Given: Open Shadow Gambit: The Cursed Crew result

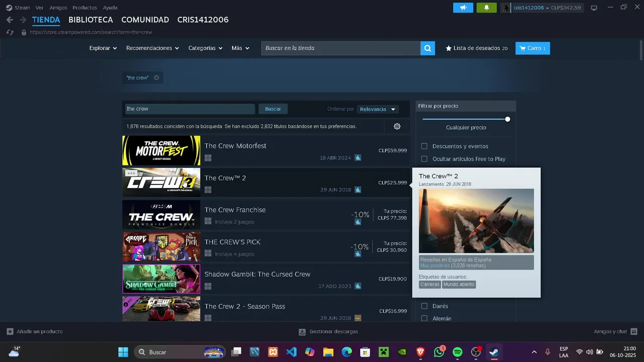Looking at the screenshot, I should [x=266, y=279].
